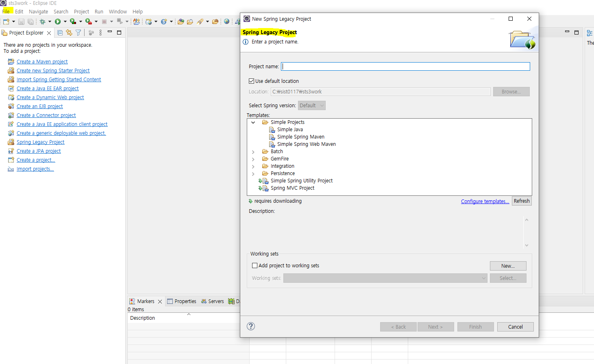
Task: Open the File menu
Action: tap(6, 11)
